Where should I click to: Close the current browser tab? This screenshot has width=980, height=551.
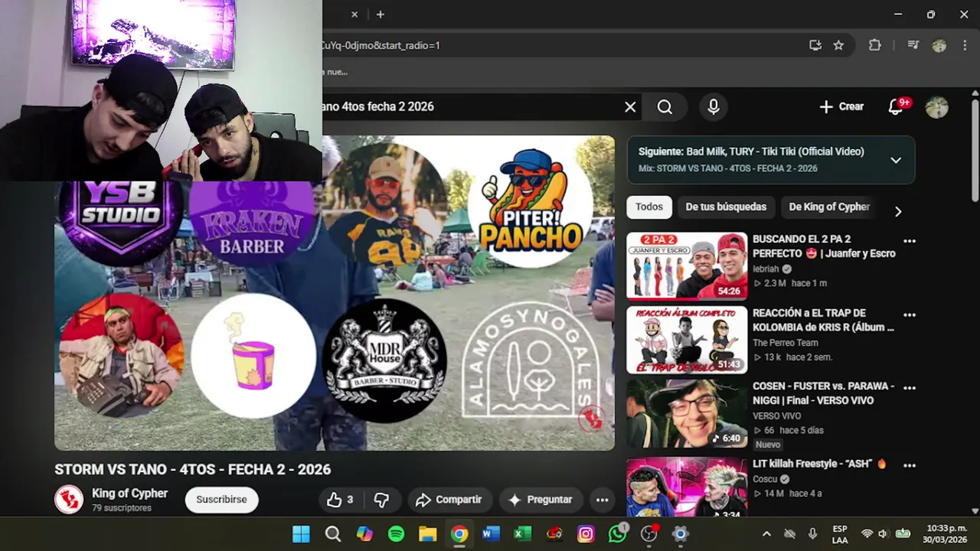coord(354,15)
